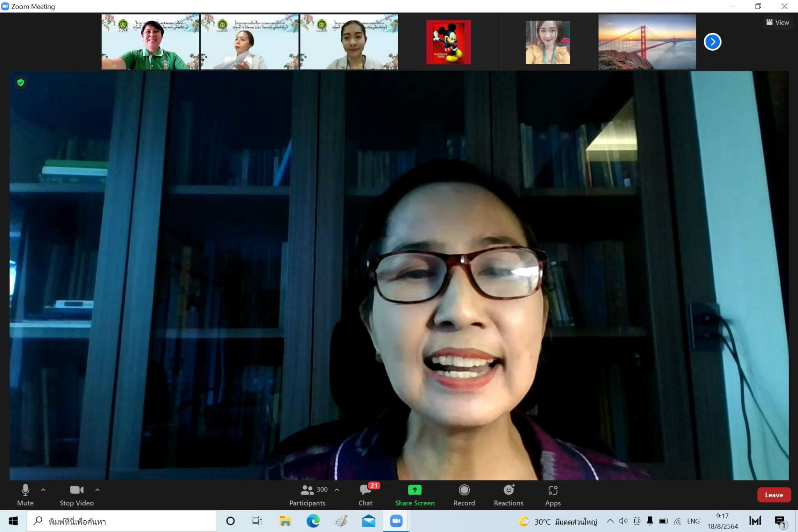Select the Mickey Mouse participant thumbnail
The width and height of the screenshot is (798, 532).
coord(448,42)
